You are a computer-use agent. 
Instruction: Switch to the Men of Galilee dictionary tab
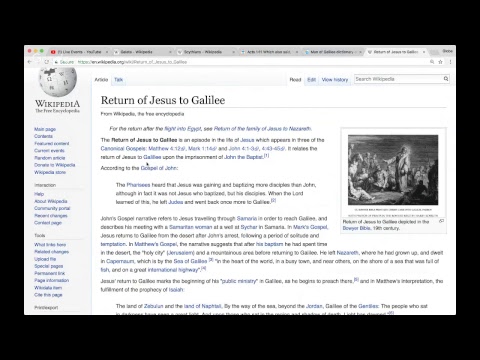[x=332, y=52]
